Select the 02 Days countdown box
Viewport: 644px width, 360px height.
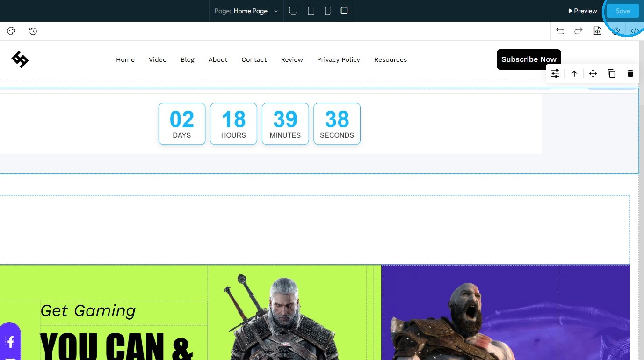(182, 124)
